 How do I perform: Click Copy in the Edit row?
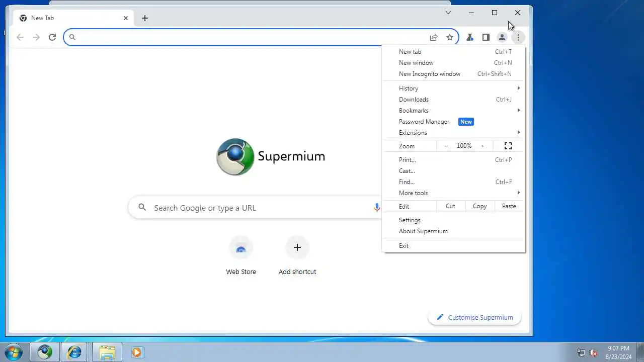[479, 206]
